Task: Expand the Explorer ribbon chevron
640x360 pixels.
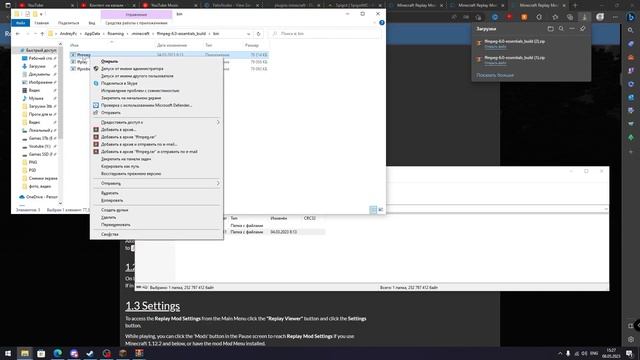Action: (374, 23)
